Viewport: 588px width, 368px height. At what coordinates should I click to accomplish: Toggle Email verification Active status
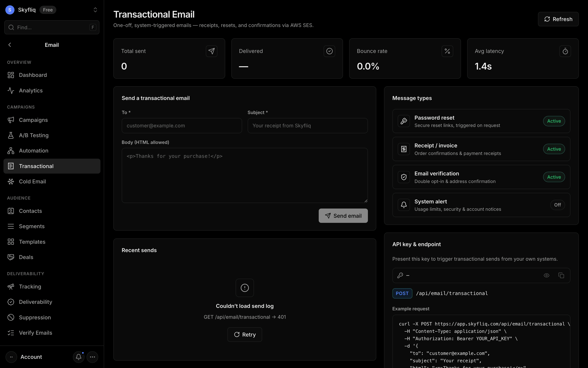point(554,177)
